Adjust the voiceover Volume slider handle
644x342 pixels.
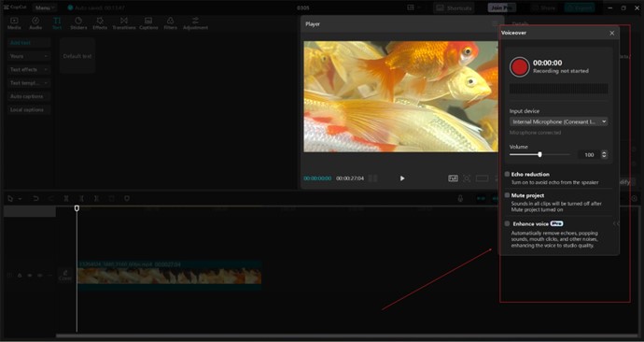coord(539,154)
